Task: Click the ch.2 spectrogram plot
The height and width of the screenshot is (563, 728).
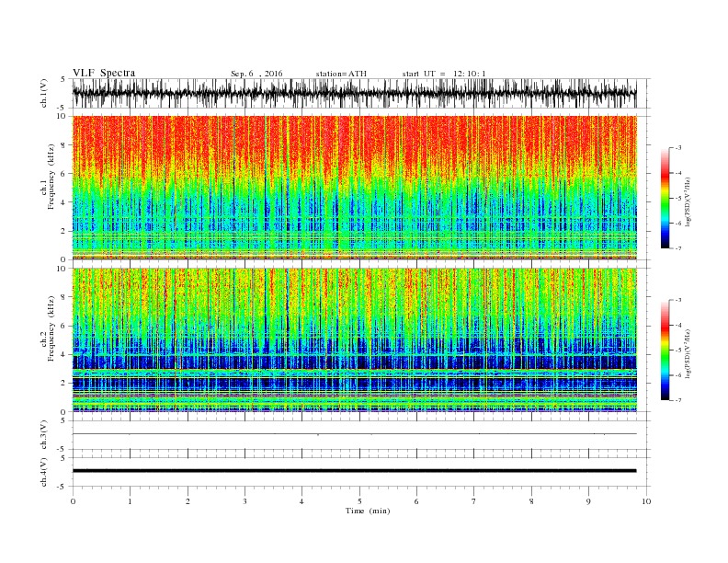Action: click(354, 340)
